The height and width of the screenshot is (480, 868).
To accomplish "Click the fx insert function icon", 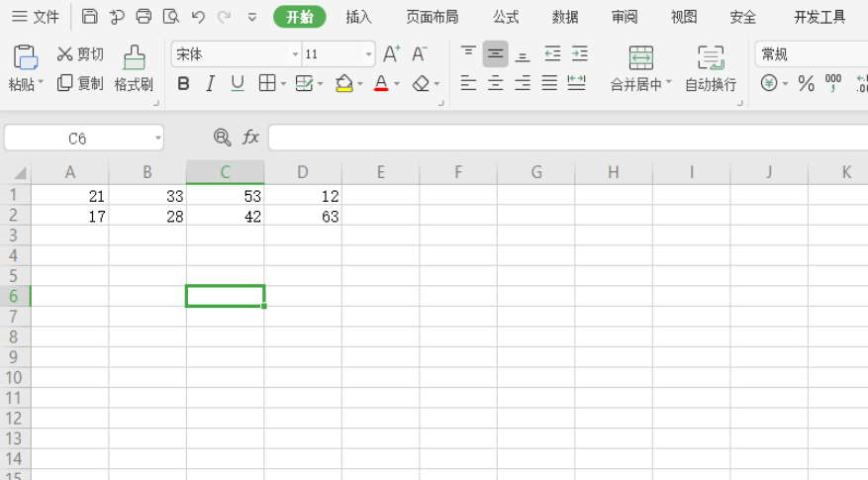I will point(250,138).
